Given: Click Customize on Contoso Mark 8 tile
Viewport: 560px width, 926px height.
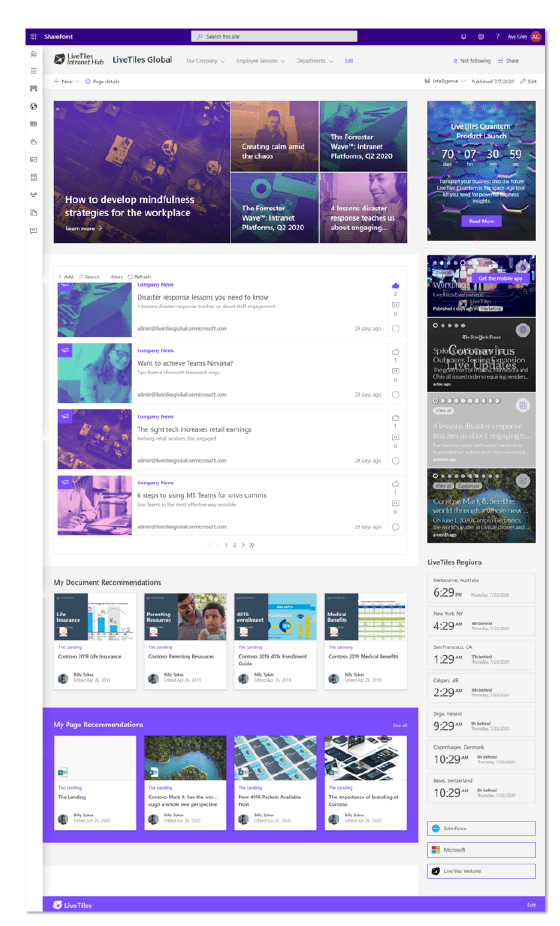Looking at the screenshot, I should coord(469,485).
